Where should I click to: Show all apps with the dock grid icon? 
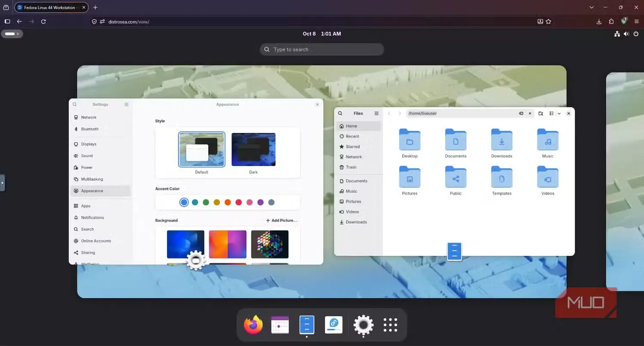[390, 325]
